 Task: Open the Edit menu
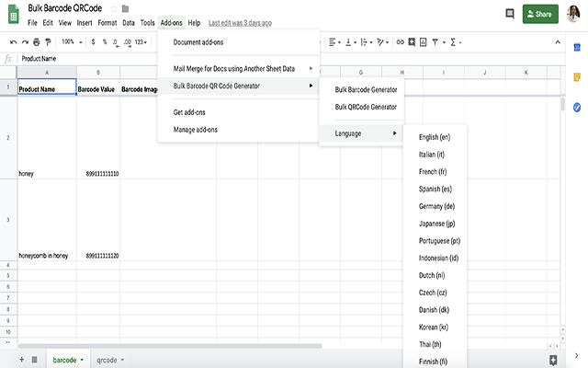(x=48, y=23)
